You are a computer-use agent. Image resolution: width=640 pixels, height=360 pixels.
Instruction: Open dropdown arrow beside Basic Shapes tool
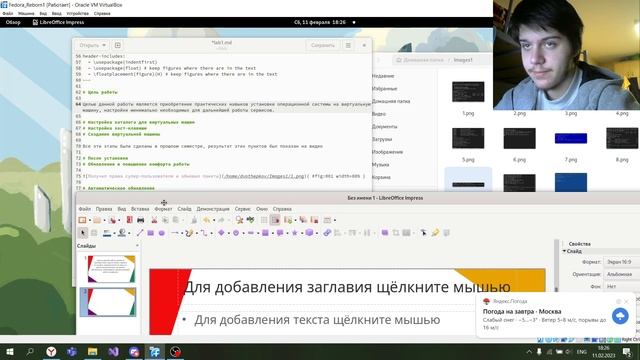(x=229, y=233)
